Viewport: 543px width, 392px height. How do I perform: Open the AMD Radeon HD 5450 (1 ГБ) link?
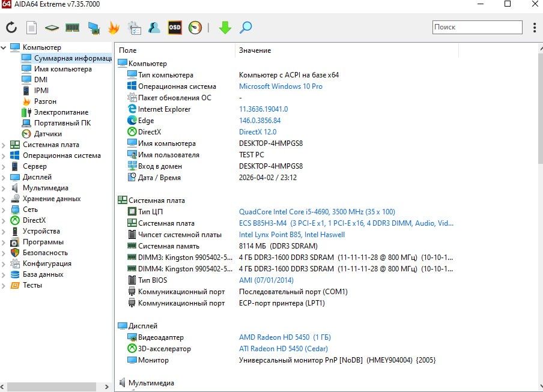click(x=285, y=337)
